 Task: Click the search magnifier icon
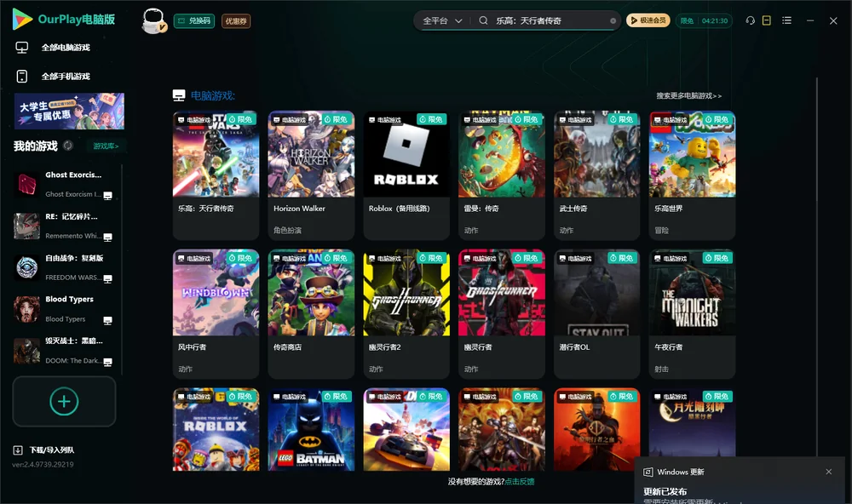point(483,20)
